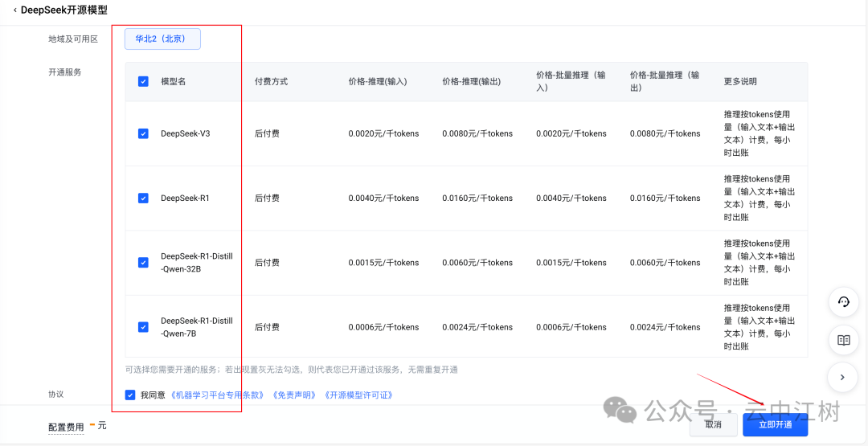Click Qwen-7B input price 0.0006元/千tokens

point(383,327)
